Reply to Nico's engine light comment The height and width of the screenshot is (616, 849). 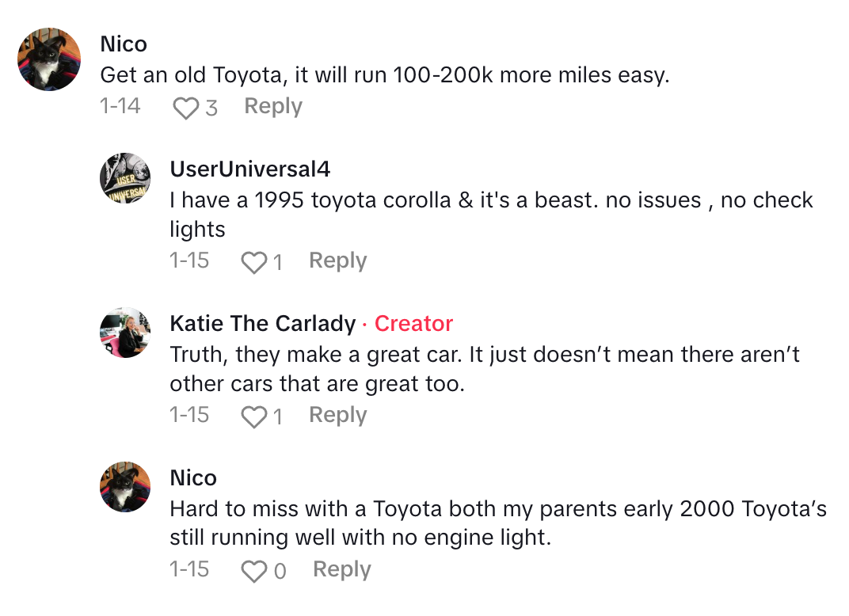(342, 569)
